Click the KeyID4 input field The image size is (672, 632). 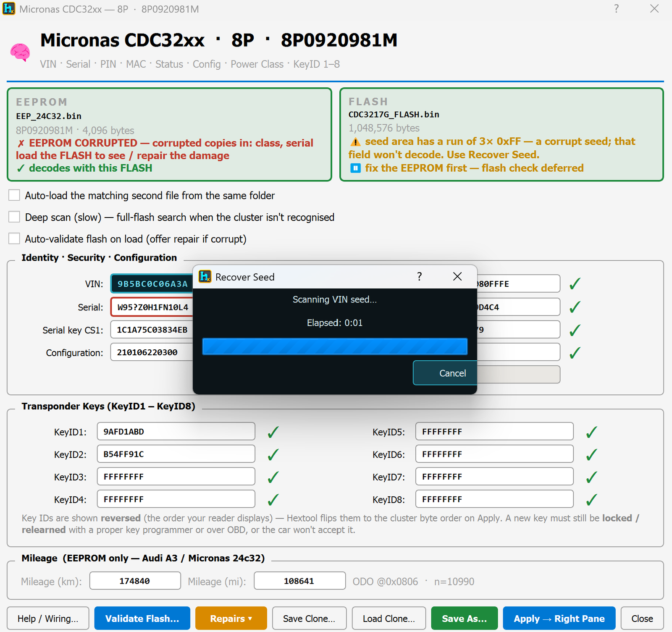coord(176,499)
